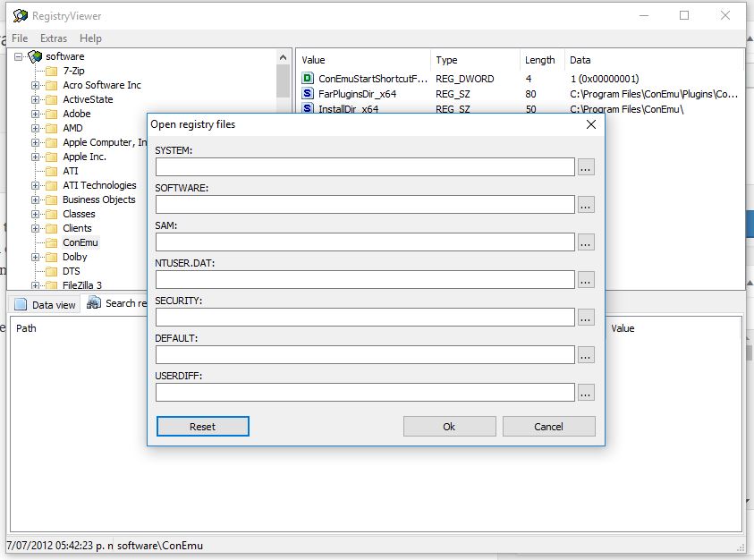The image size is (754, 560).
Task: Switch to the Data view tab
Action: (46, 304)
